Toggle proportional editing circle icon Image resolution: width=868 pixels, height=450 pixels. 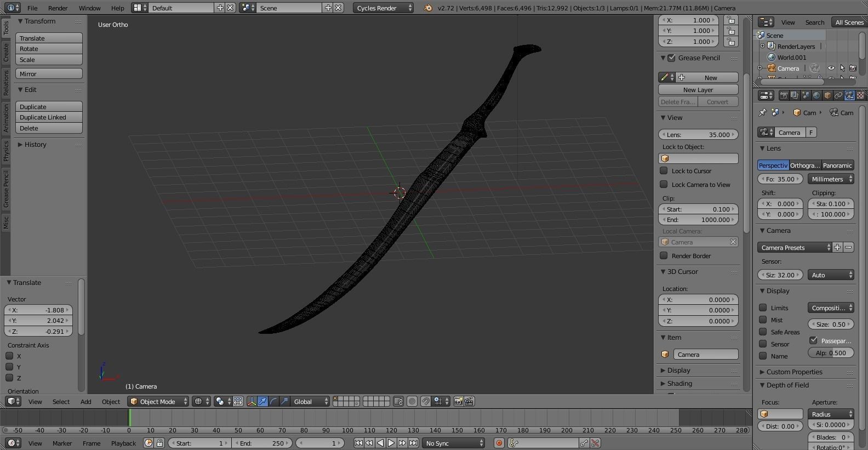(x=412, y=401)
